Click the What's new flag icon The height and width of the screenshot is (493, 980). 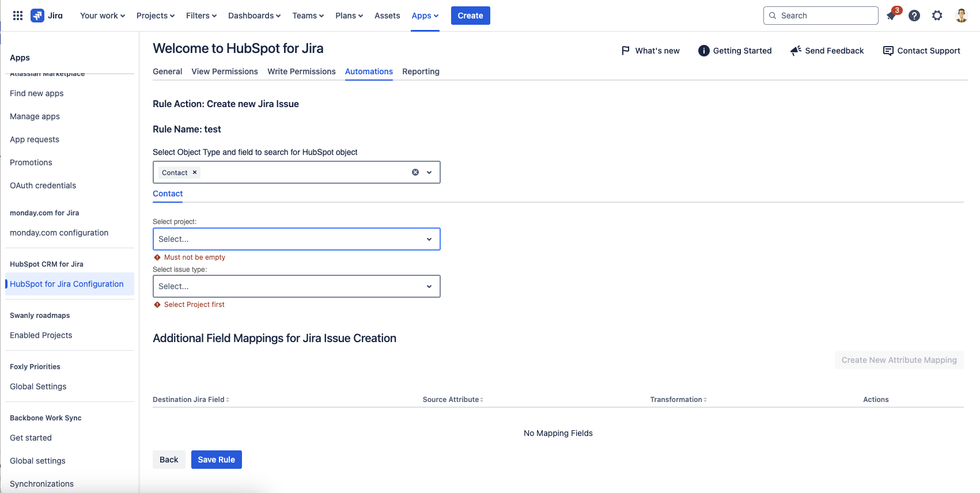coord(625,51)
